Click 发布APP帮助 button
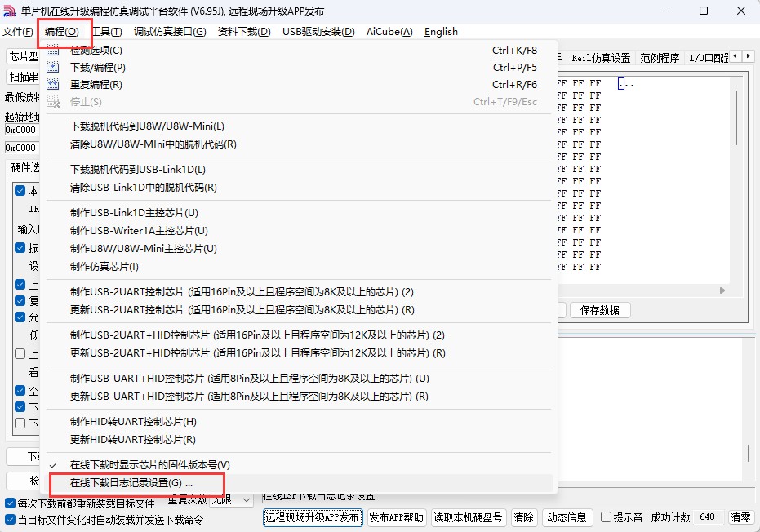Viewport: 760px width, 532px height. pyautogui.click(x=397, y=517)
